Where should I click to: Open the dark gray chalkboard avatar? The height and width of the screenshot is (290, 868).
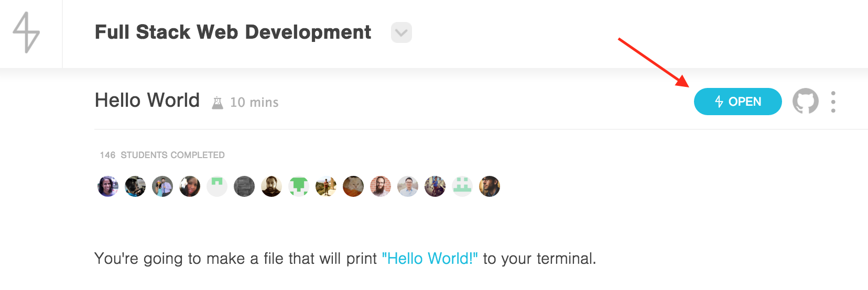[x=244, y=186]
